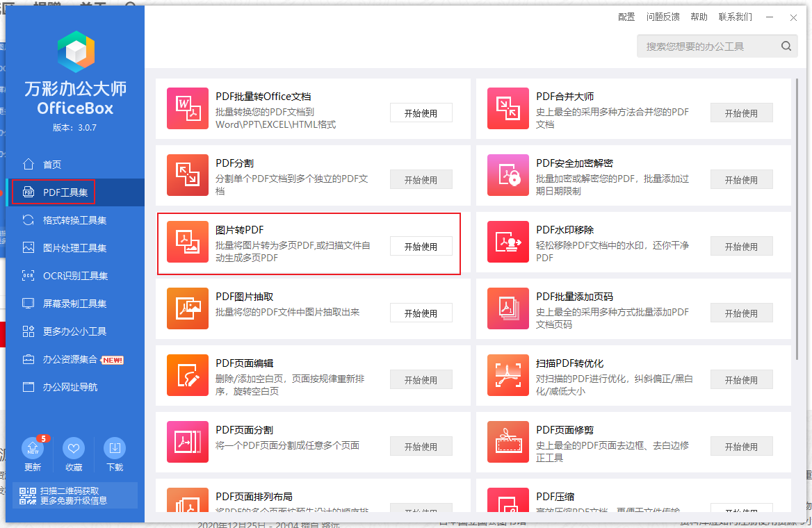The height and width of the screenshot is (528, 812).
Task: Click 开始使用 for PDF合并大师
Action: [742, 113]
